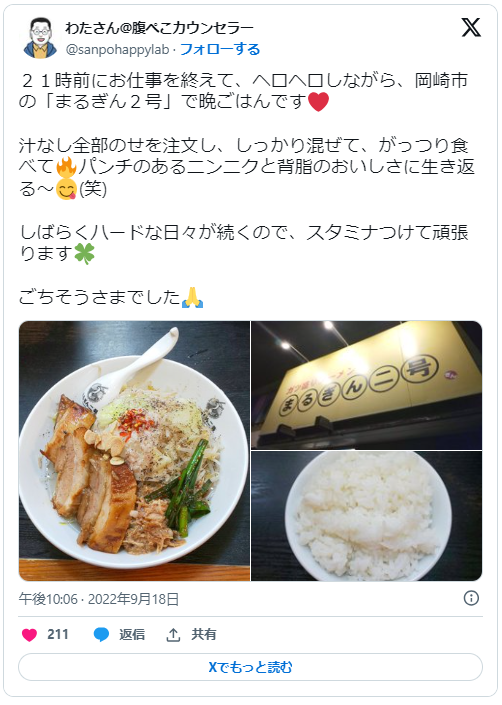Click the 211 likes count

click(58, 634)
